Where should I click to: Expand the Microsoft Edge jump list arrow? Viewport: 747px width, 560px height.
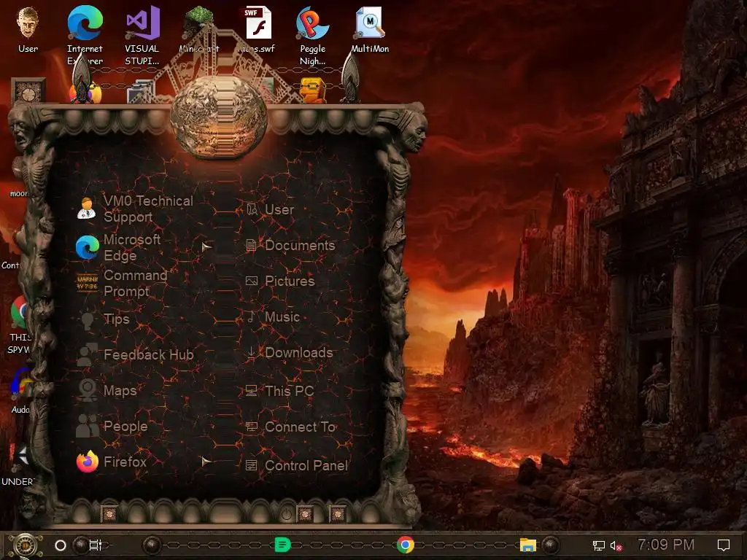coord(206,246)
